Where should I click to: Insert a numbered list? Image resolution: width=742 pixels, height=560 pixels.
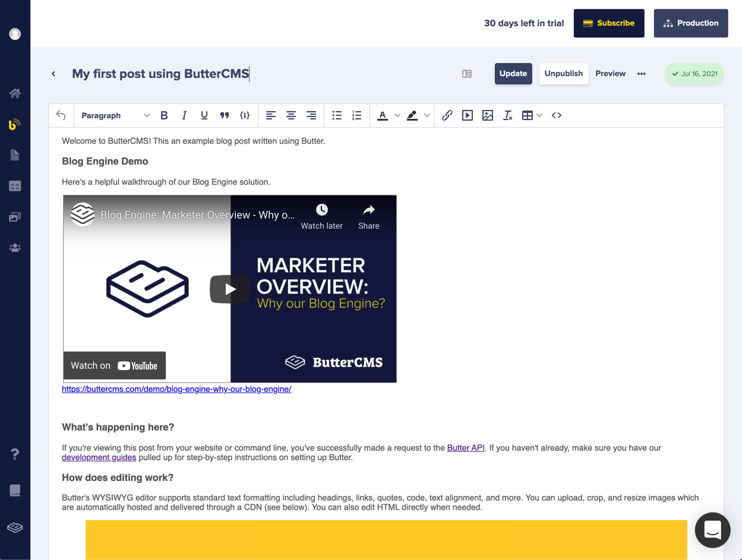356,115
